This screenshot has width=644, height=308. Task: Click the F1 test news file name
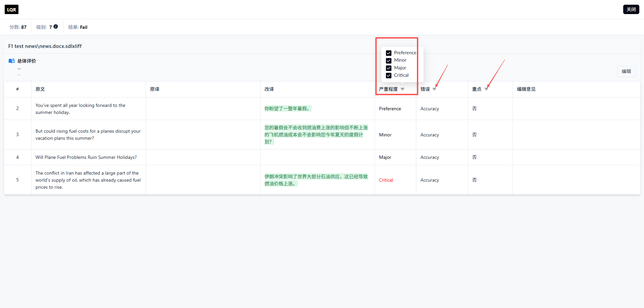(45, 46)
